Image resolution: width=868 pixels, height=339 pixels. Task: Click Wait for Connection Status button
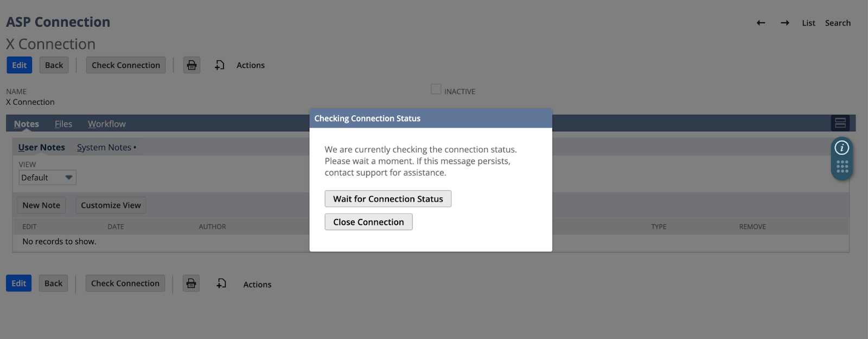pos(388,199)
